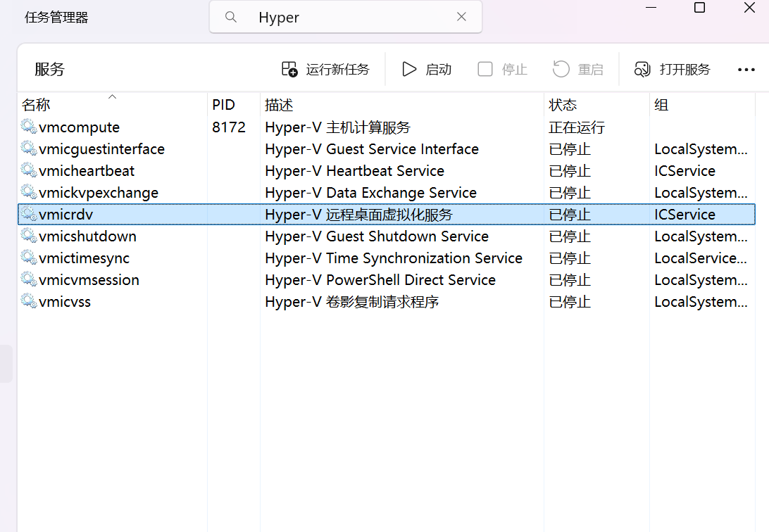The width and height of the screenshot is (769, 532).
Task: Click the 打开服务 label text
Action: [684, 70]
